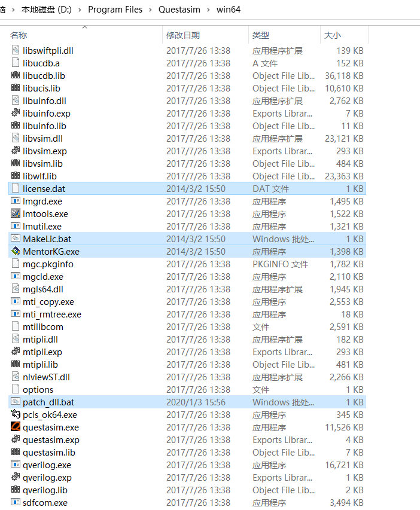Select the libucis.lib file name
The image size is (420, 510).
pos(41,88)
